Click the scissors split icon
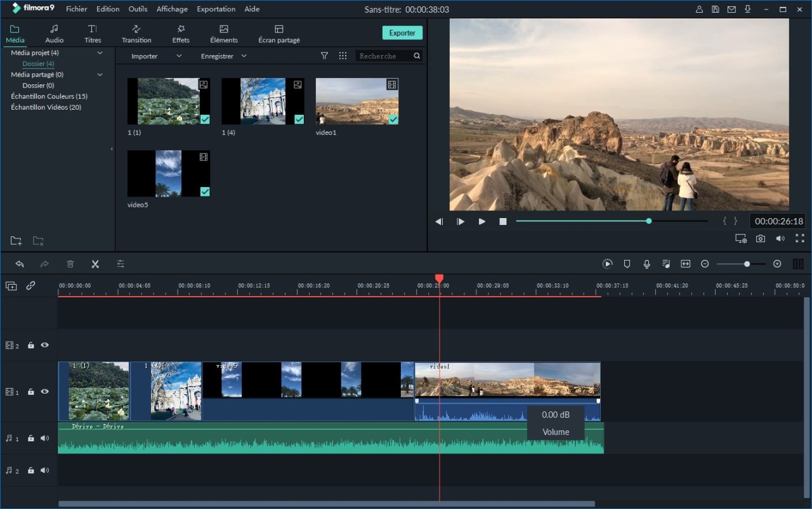 [95, 264]
